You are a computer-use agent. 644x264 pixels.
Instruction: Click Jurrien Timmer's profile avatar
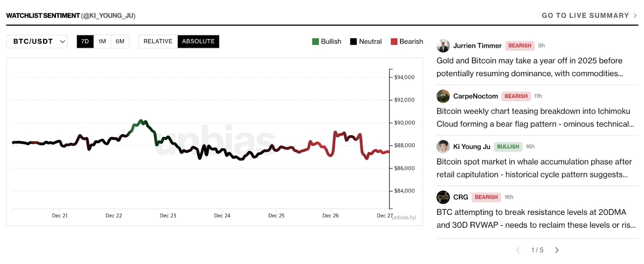point(443,46)
